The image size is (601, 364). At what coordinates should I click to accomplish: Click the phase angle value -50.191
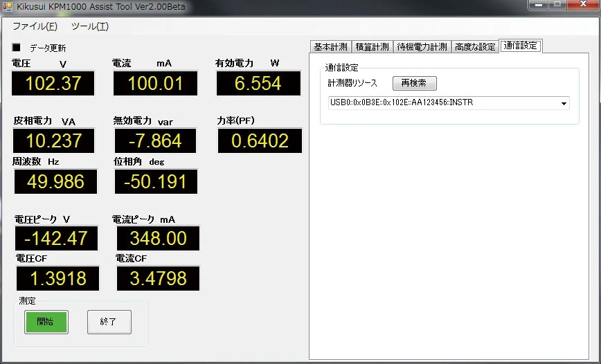click(x=156, y=181)
